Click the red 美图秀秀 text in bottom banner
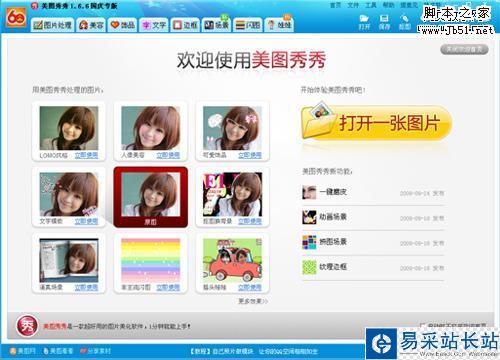 (55, 326)
